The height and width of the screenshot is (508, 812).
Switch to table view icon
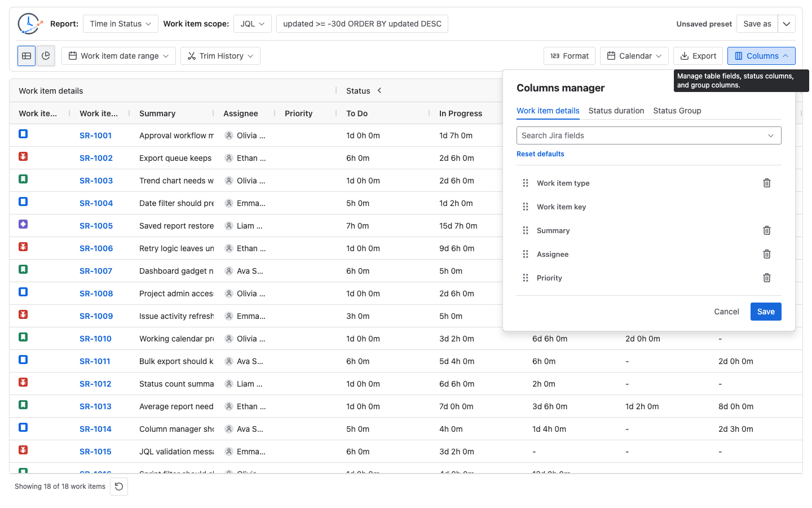click(x=27, y=56)
